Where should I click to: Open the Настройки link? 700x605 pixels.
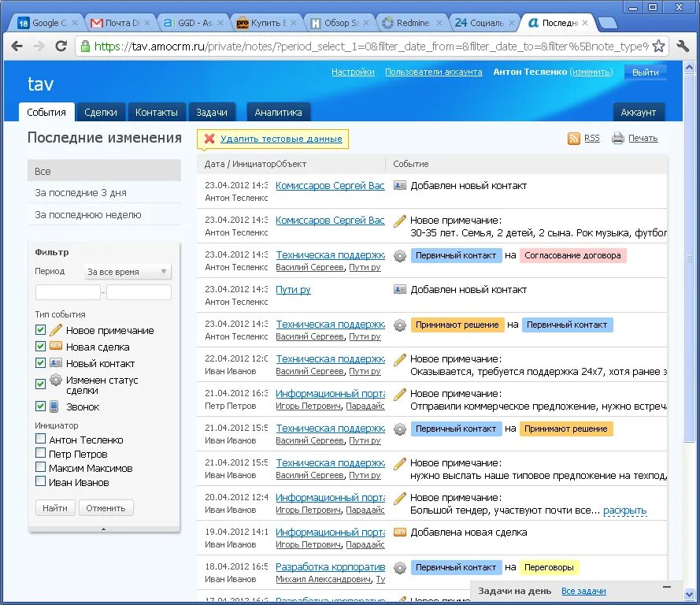pyautogui.click(x=353, y=72)
